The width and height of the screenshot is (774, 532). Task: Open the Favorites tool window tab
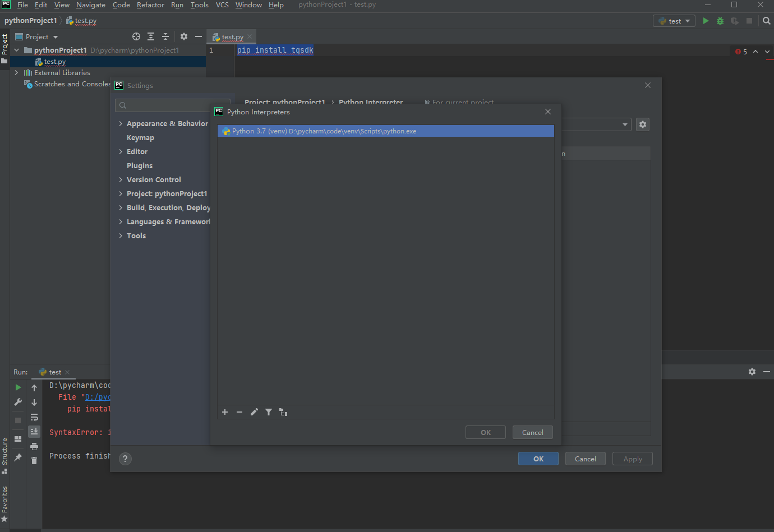(4, 504)
